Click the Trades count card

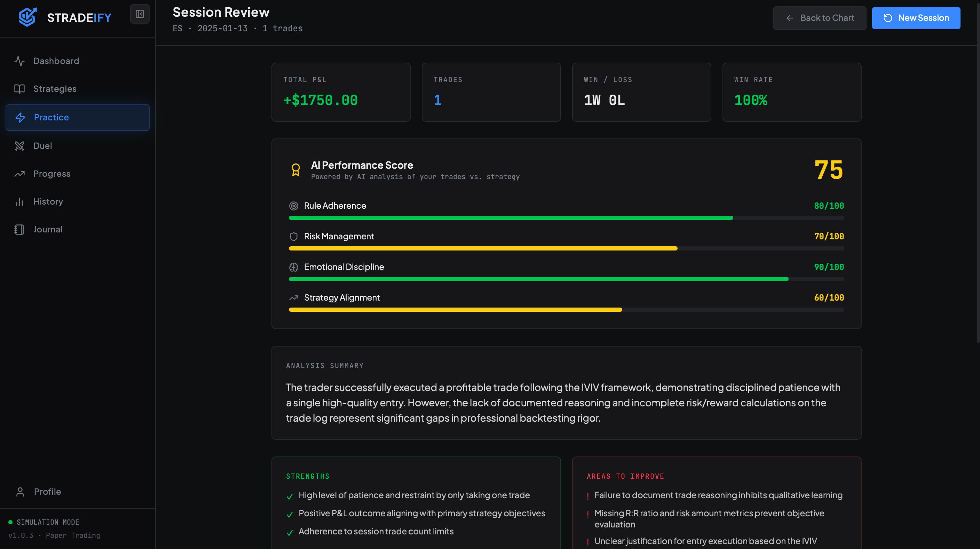pos(491,92)
